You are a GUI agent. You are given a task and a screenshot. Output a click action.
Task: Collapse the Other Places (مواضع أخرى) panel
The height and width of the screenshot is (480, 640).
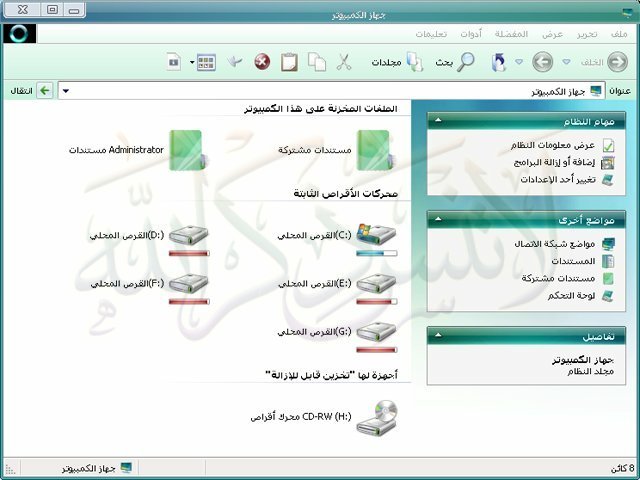[x=438, y=219]
